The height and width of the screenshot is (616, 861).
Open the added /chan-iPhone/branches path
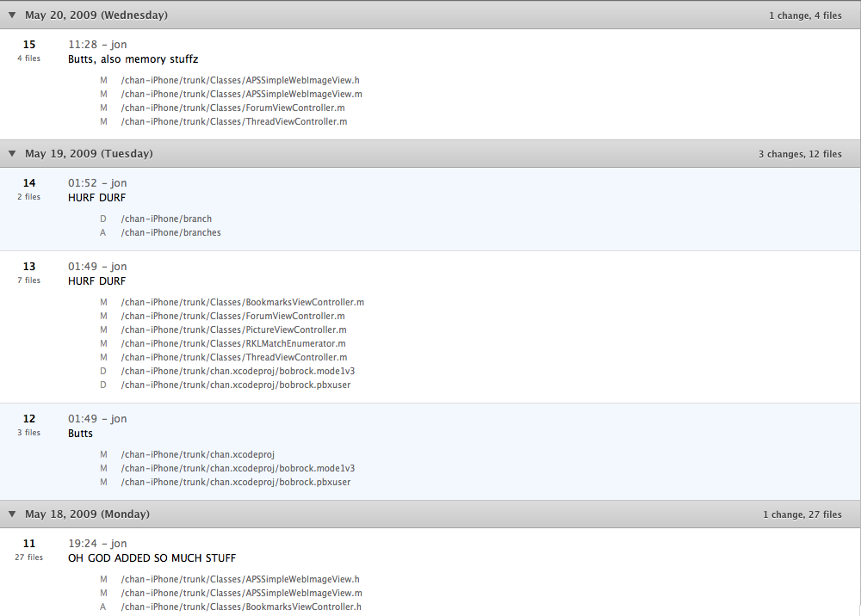point(170,233)
